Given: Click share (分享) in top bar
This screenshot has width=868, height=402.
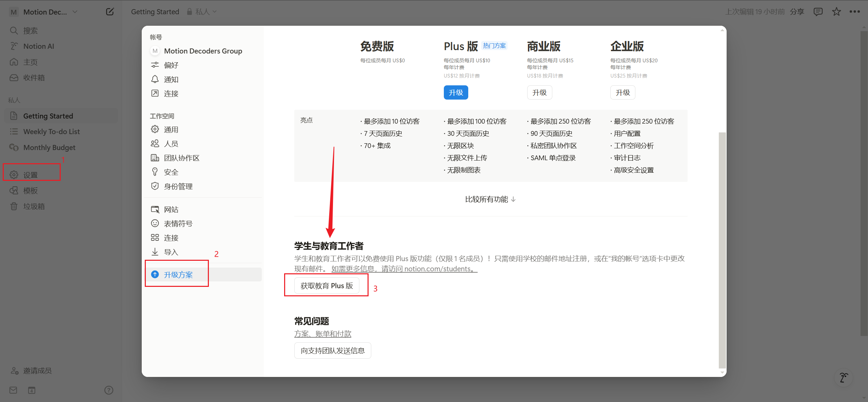Looking at the screenshot, I should [797, 12].
